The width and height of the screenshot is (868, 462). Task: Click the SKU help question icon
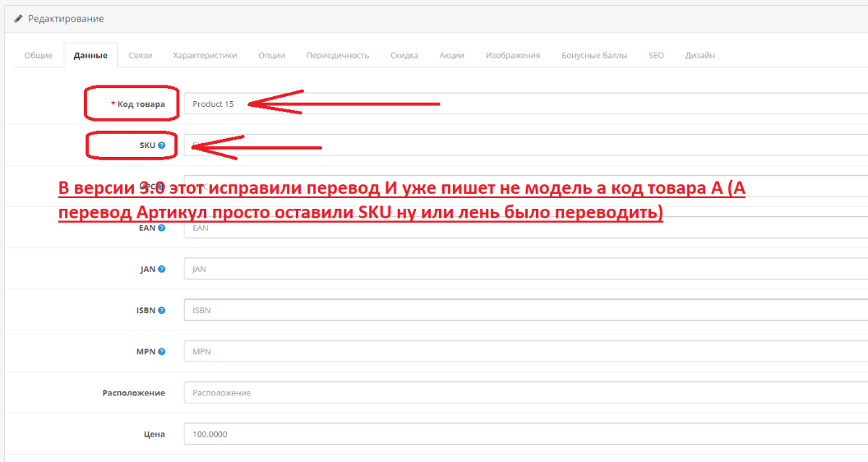pos(161,145)
